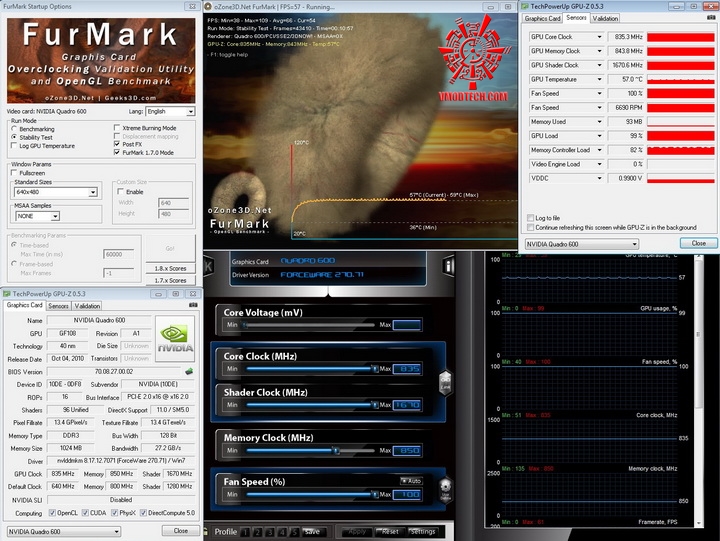Click Save profile button in Afterburner
This screenshot has width=720, height=541.
312,532
